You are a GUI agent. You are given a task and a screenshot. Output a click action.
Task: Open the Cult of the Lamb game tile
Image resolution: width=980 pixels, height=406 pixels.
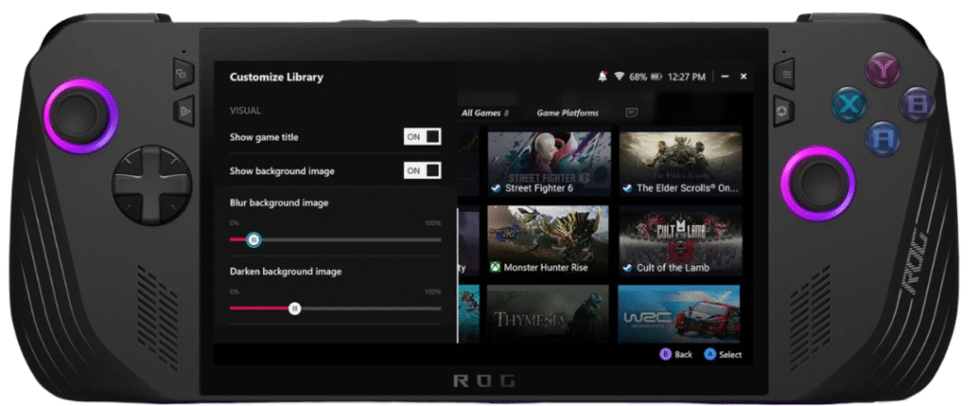coord(680,241)
